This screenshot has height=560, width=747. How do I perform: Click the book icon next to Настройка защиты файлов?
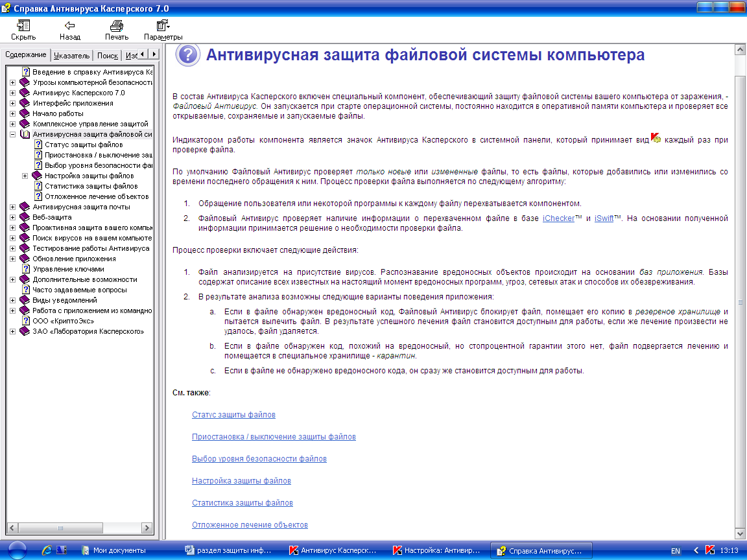37,176
